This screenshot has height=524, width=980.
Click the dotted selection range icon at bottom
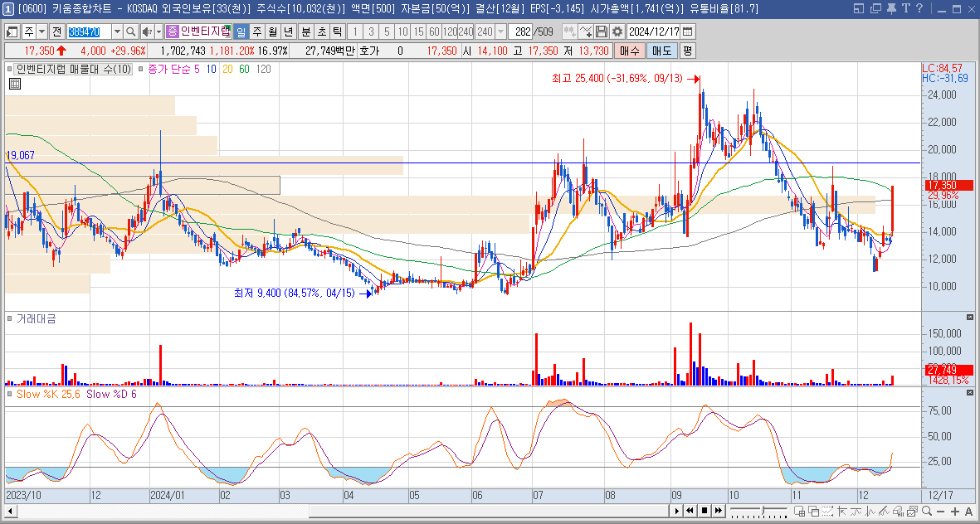pyautogui.click(x=827, y=511)
